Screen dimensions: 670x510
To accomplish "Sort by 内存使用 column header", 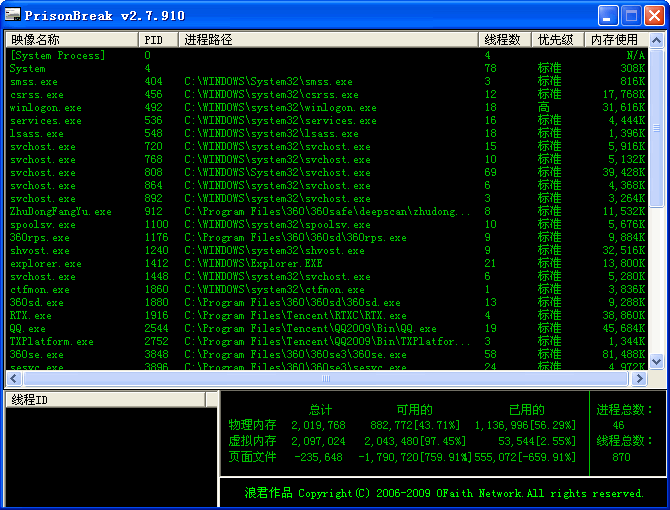I will [x=616, y=40].
